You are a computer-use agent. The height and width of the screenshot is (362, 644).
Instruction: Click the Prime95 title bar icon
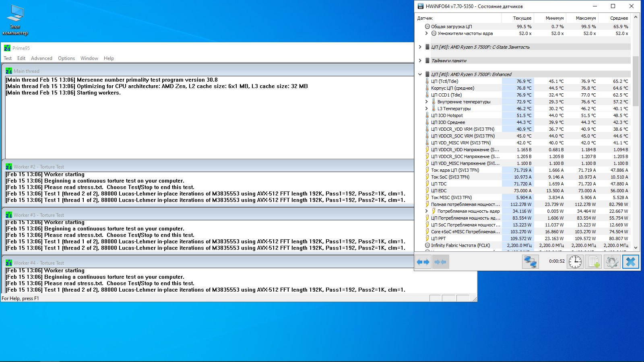7,48
